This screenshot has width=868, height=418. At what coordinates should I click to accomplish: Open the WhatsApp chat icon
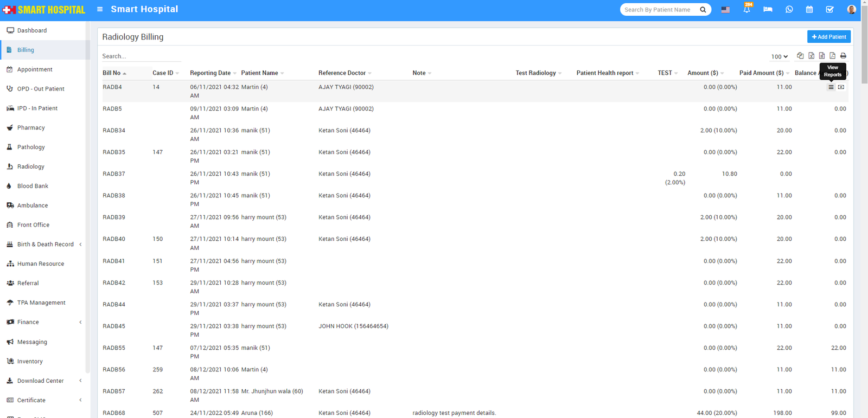pyautogui.click(x=789, y=9)
